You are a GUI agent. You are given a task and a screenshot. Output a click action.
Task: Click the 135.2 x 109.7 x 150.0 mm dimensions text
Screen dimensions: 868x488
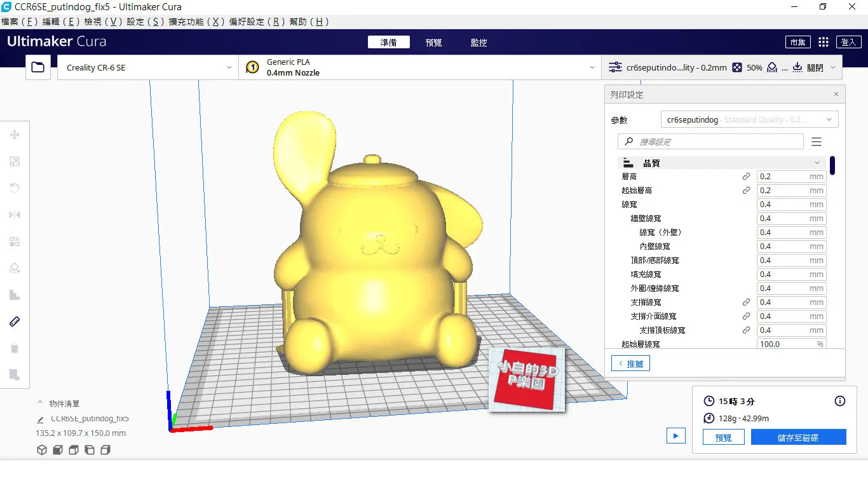[81, 433]
